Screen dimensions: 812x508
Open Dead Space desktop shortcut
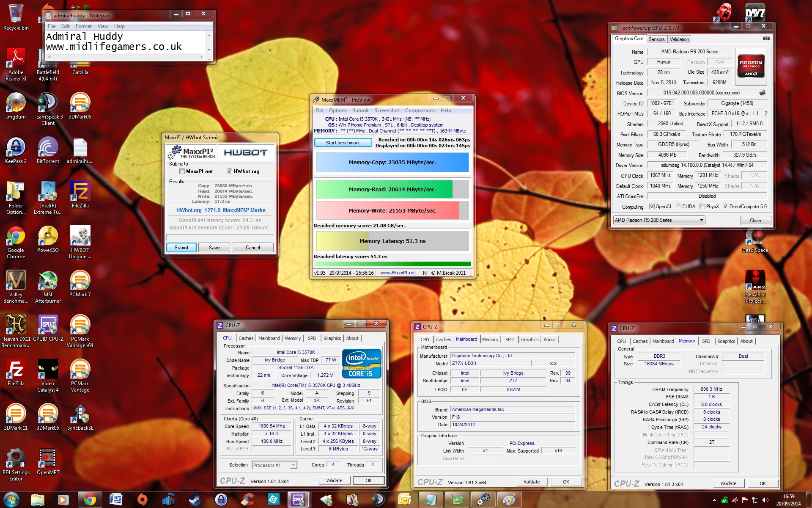[x=755, y=241]
